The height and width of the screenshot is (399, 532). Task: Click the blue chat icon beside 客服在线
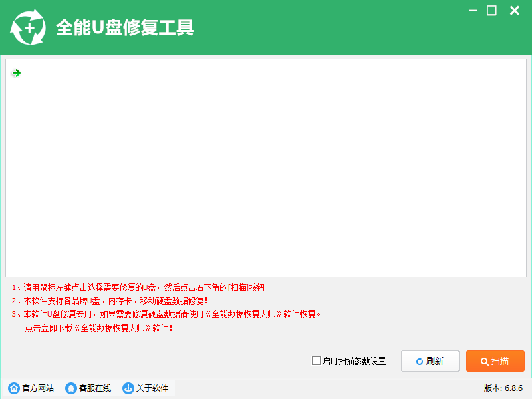pyautogui.click(x=71, y=388)
